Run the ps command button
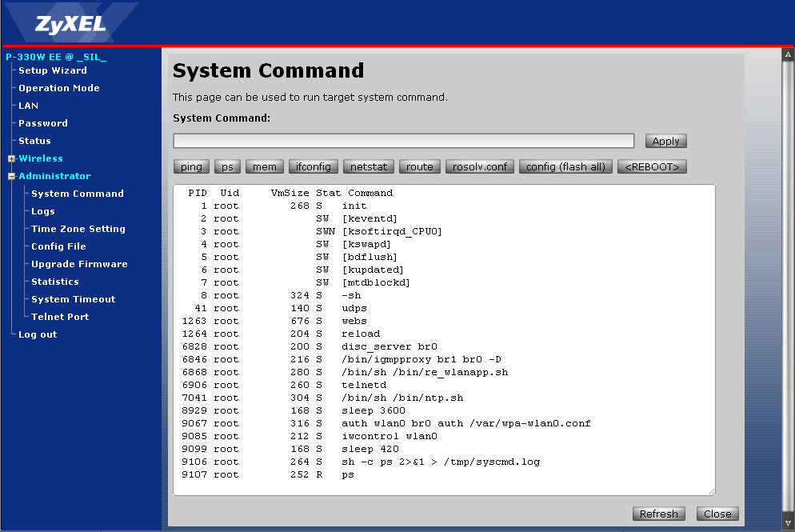Viewport: 795px width, 532px height. (227, 167)
